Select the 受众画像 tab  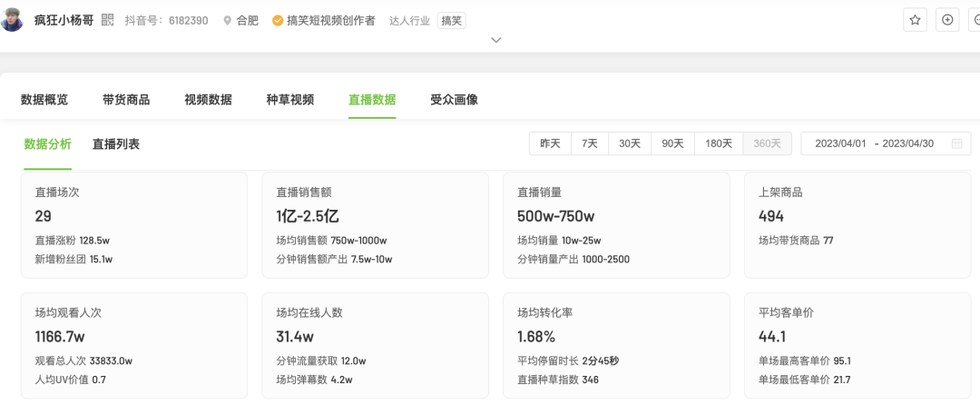click(454, 99)
